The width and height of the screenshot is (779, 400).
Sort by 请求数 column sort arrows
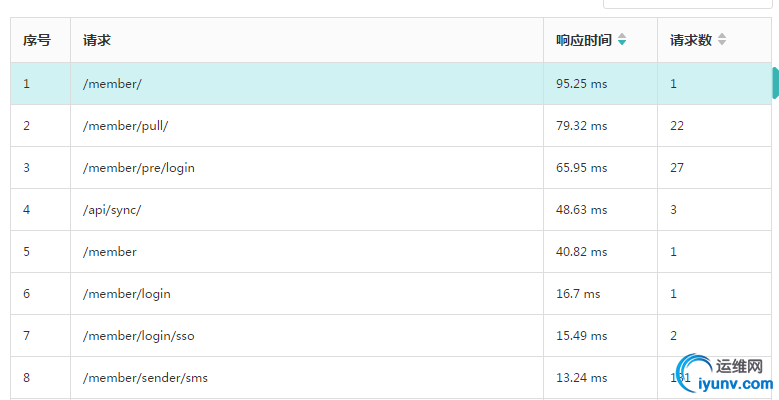coord(722,40)
